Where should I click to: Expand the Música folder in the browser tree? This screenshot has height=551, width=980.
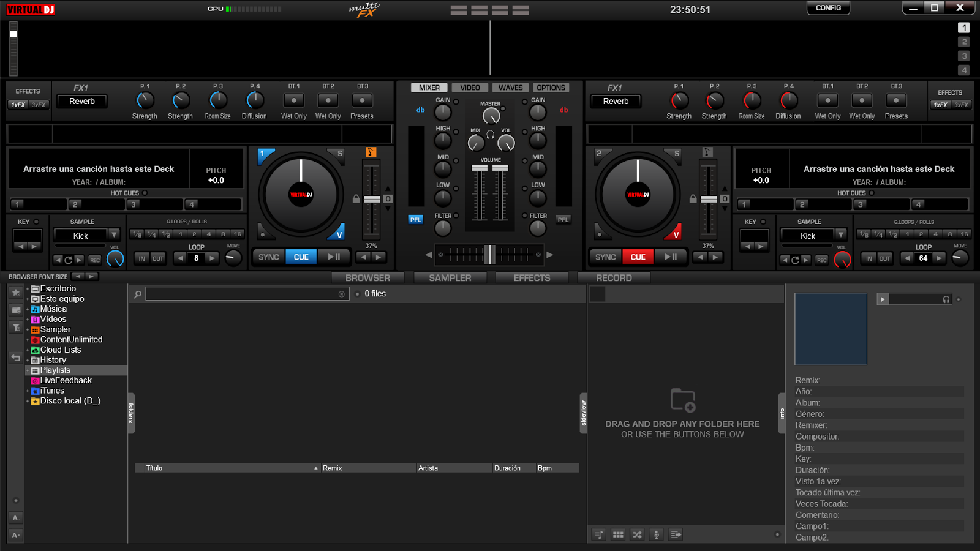click(x=28, y=309)
